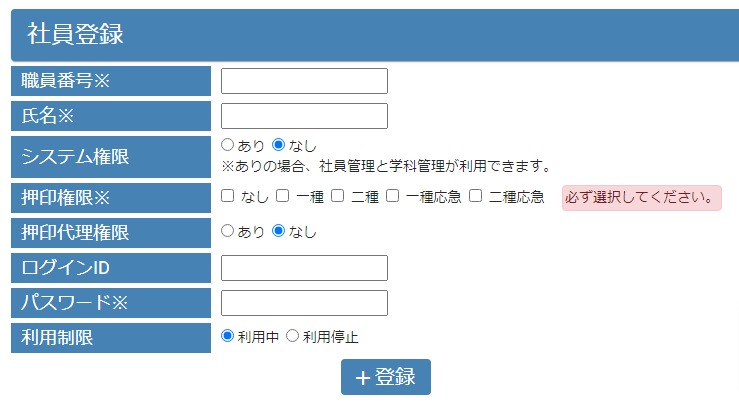739x412 pixels.
Task: Enable the 二種応急 checkbox
Action: click(x=476, y=196)
